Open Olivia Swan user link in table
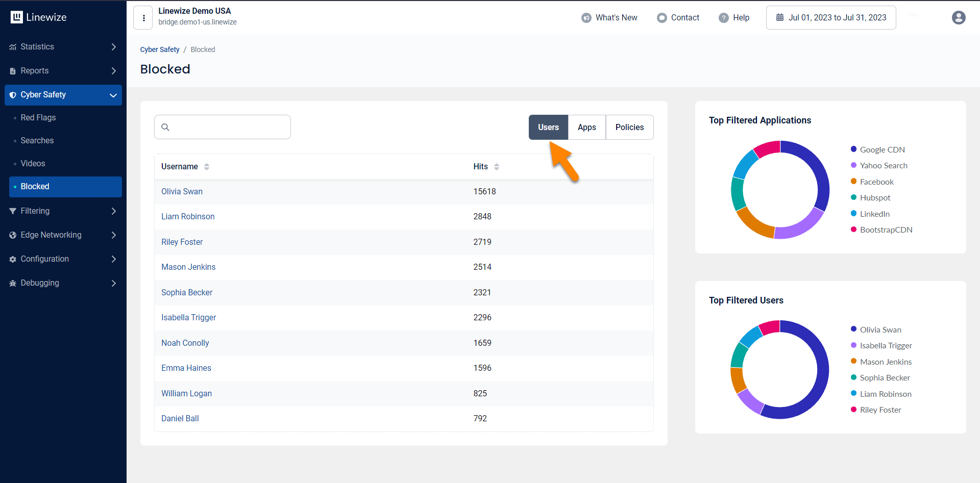The height and width of the screenshot is (483, 980). 182,192
